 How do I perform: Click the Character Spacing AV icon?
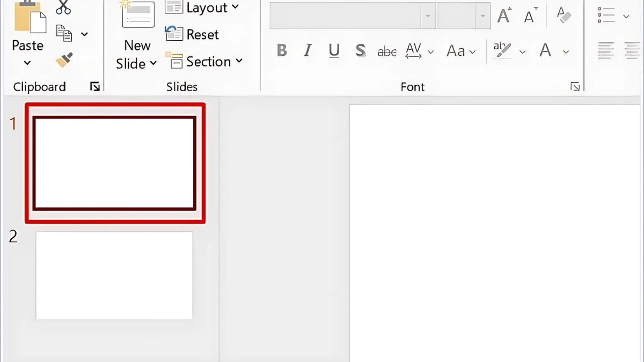[414, 50]
